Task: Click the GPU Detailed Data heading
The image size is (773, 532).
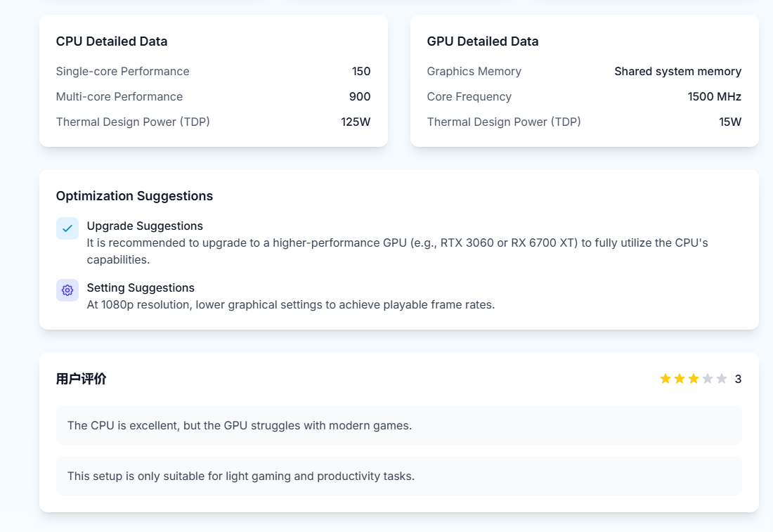Action: [483, 41]
